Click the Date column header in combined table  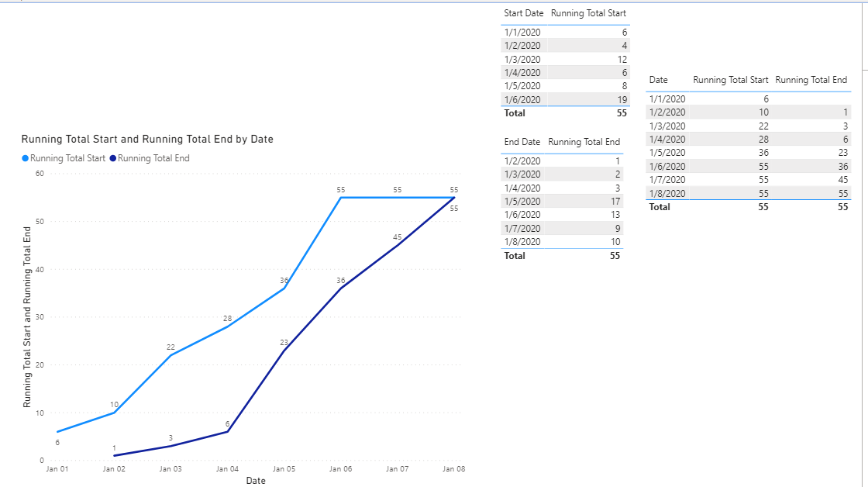coord(658,80)
